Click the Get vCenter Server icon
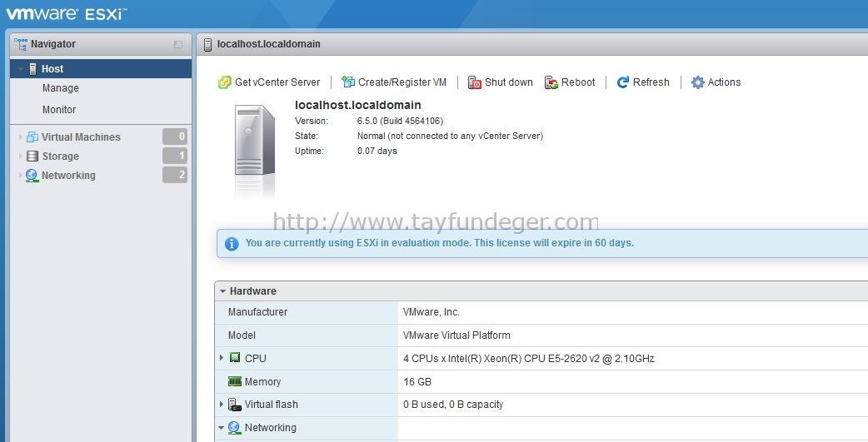 tap(225, 82)
